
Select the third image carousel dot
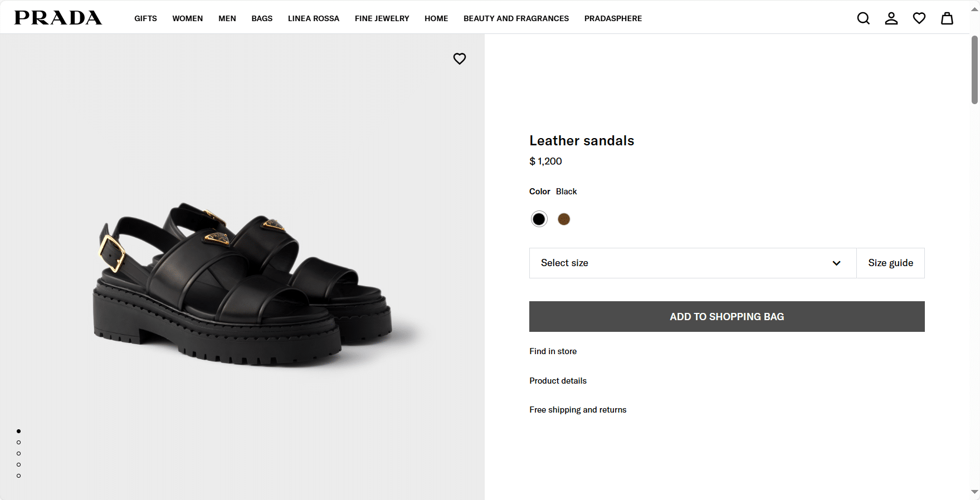click(19, 454)
